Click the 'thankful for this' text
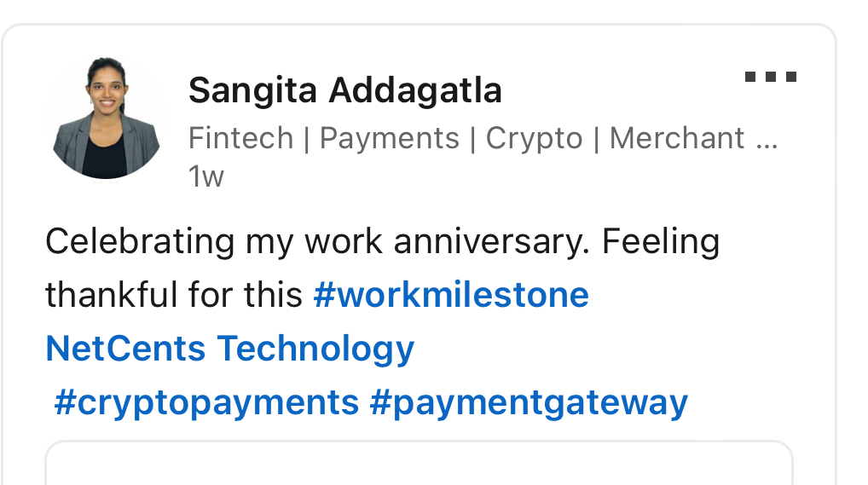The image size is (868, 485). tap(173, 296)
